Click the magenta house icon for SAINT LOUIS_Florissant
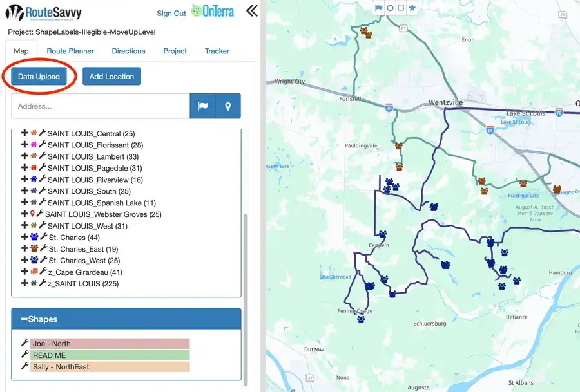Screen dimensions: 580x392 [x=34, y=144]
